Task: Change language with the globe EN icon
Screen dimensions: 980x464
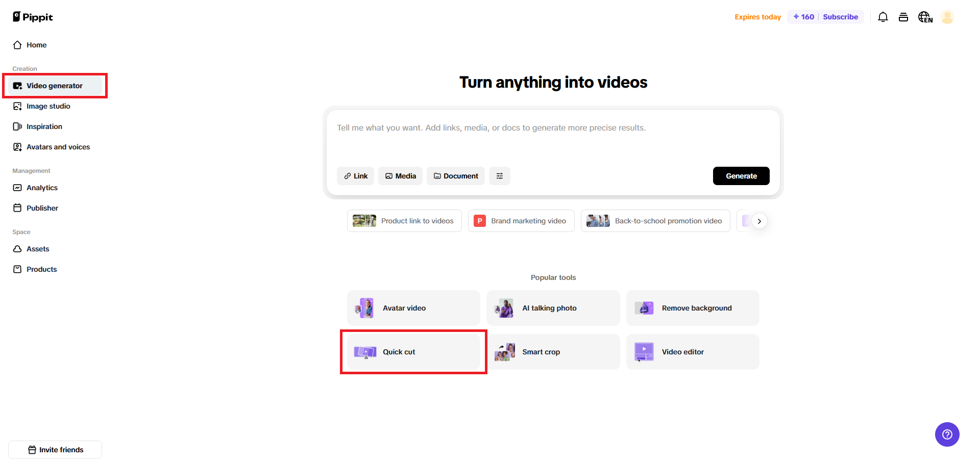Action: [925, 17]
